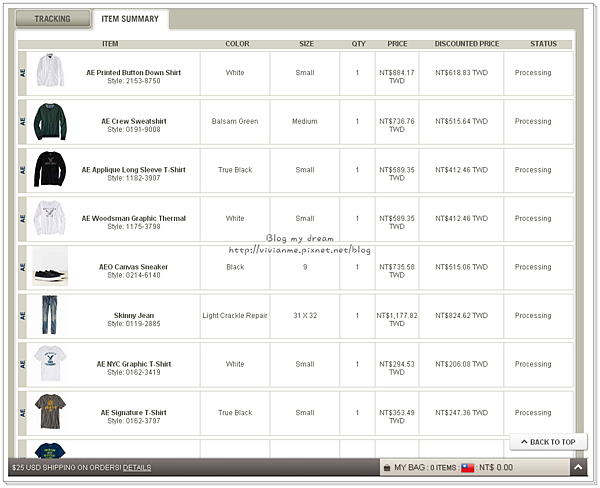Open the AE Crew Sweatshirt item link
Screen dimensions: 600x488
tap(134, 121)
